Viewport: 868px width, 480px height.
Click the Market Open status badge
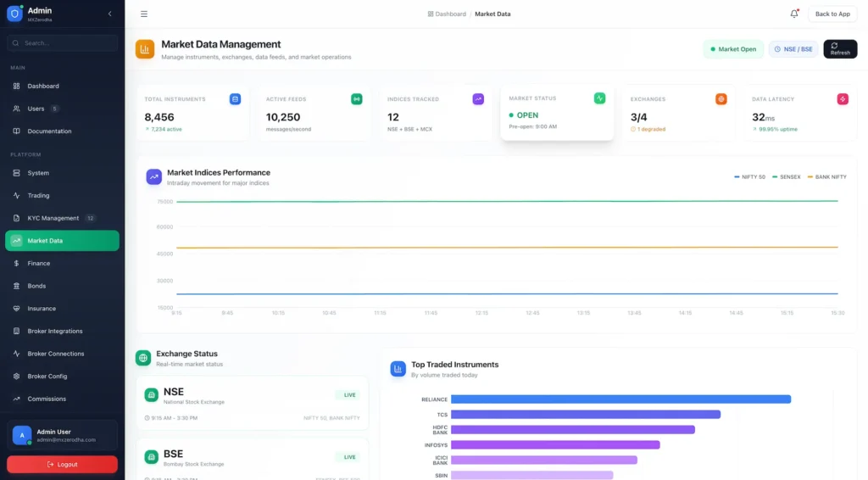pyautogui.click(x=733, y=48)
